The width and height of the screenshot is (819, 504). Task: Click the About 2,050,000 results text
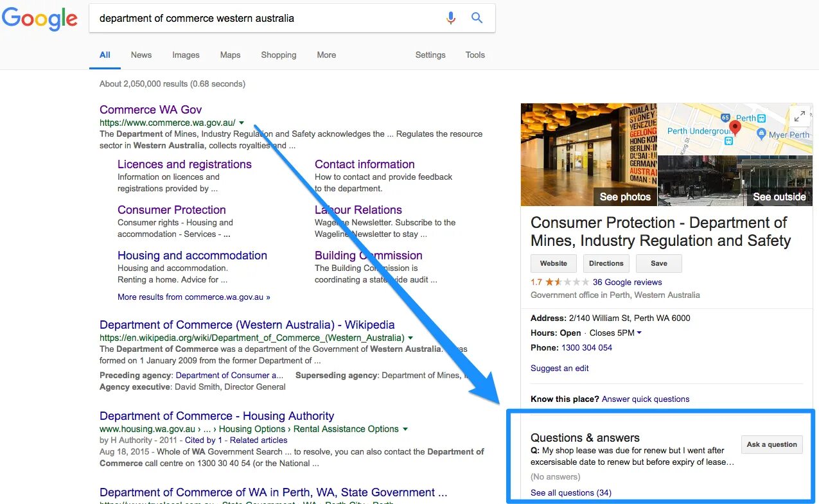coord(172,83)
